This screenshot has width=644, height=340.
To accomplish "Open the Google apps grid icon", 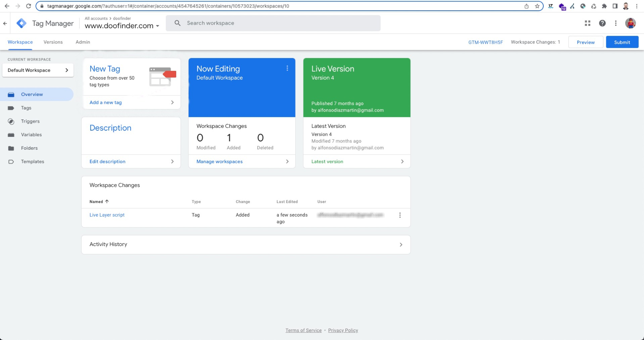I will (x=588, y=23).
